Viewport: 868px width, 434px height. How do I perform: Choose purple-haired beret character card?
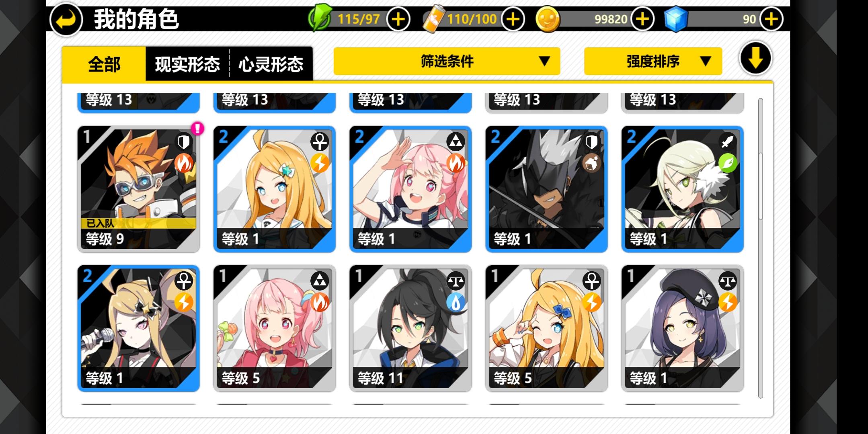(682, 328)
